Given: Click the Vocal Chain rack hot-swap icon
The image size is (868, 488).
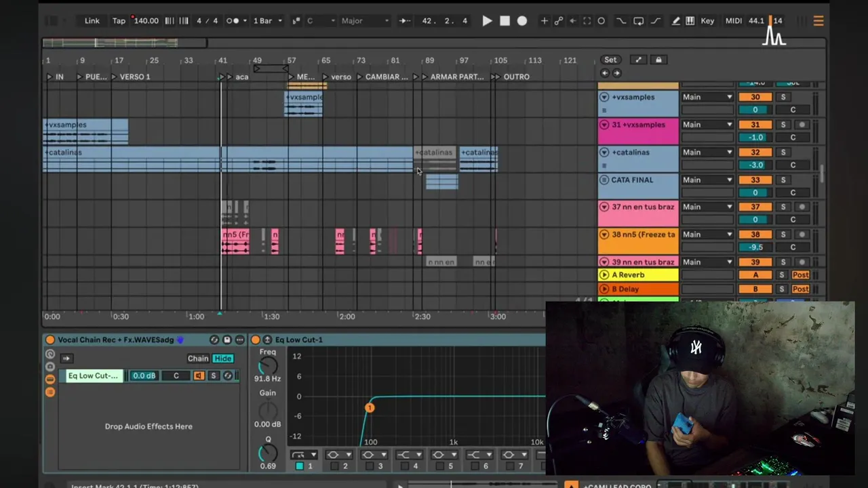Looking at the screenshot, I should (x=214, y=340).
